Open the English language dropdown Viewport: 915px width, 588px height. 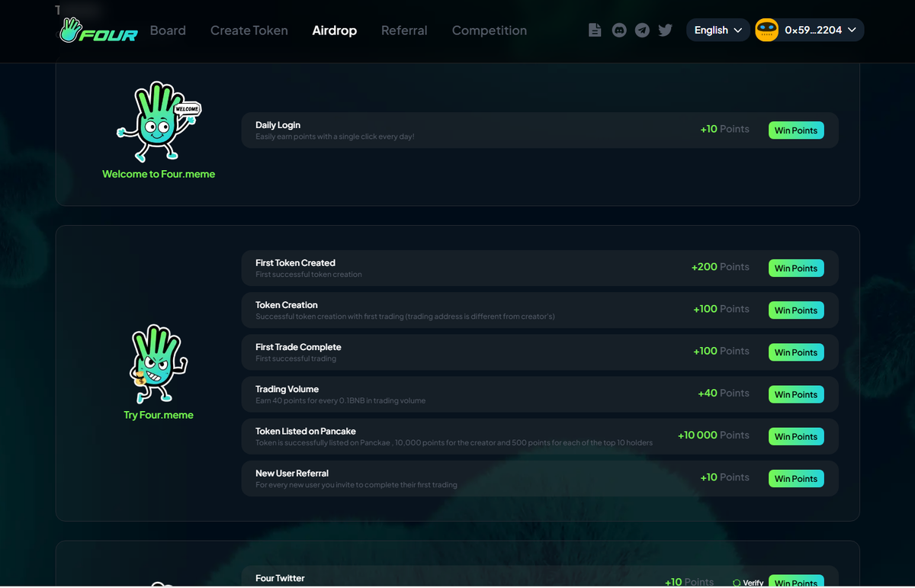point(718,31)
